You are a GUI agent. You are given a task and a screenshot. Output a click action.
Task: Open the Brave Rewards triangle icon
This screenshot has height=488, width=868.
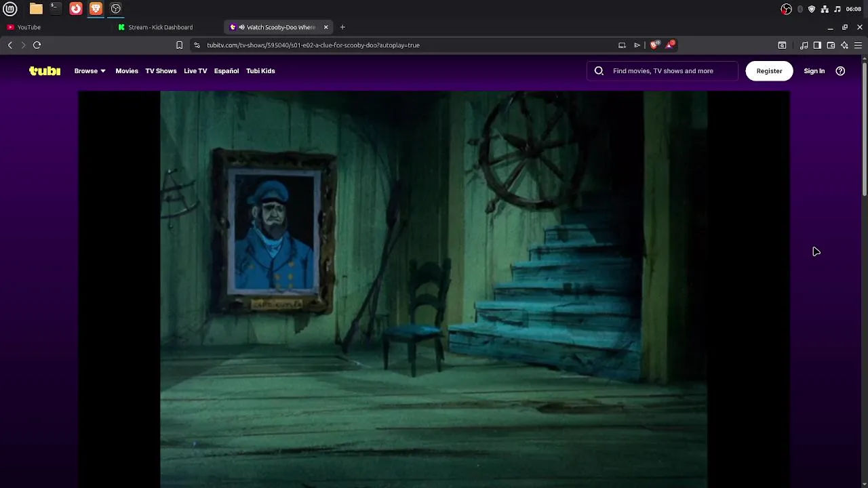coord(670,44)
